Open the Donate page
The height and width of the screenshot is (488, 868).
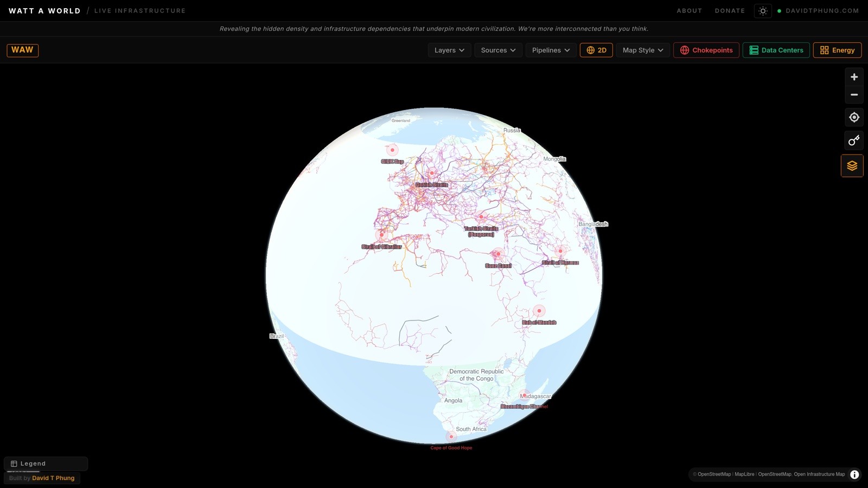pyautogui.click(x=730, y=11)
